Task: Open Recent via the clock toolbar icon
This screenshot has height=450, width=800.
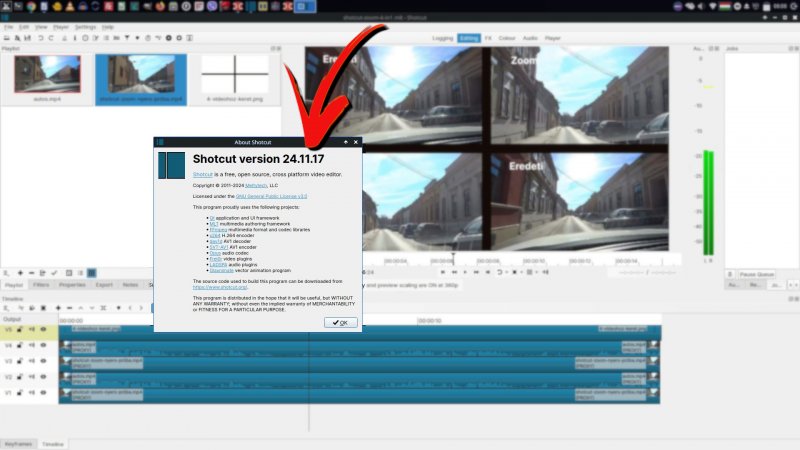Action: 85,38
